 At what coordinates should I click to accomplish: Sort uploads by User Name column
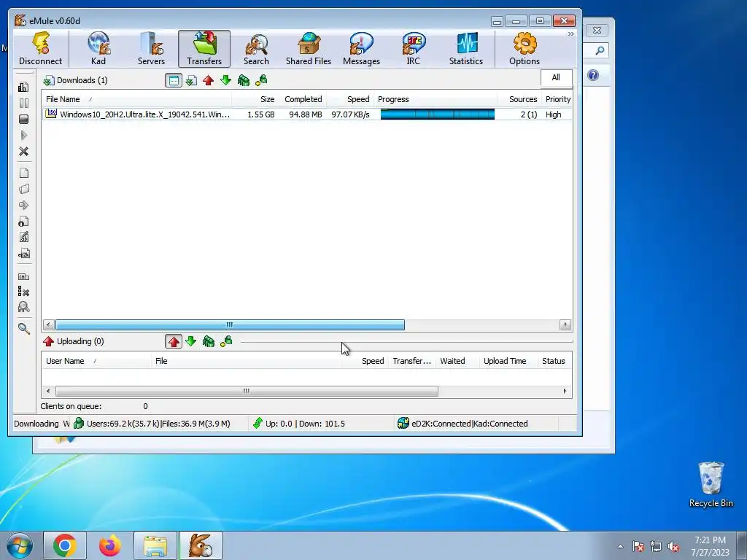click(x=96, y=361)
